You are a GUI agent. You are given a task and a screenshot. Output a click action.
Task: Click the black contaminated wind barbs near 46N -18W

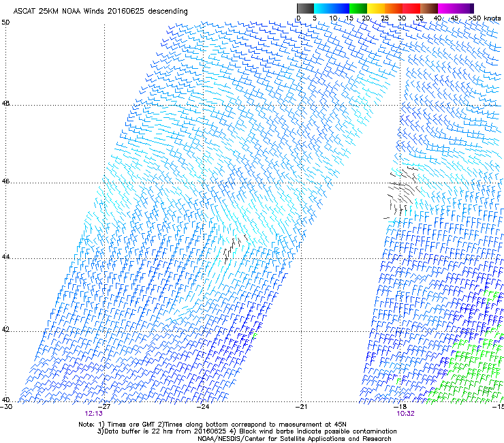point(401,192)
